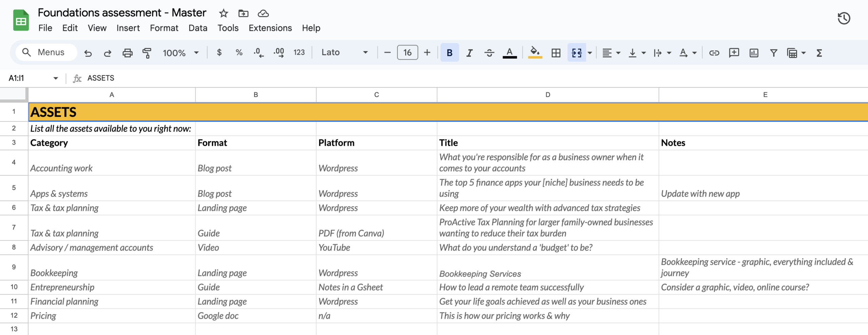Open the zoom level dropdown
The image size is (868, 335).
(180, 53)
